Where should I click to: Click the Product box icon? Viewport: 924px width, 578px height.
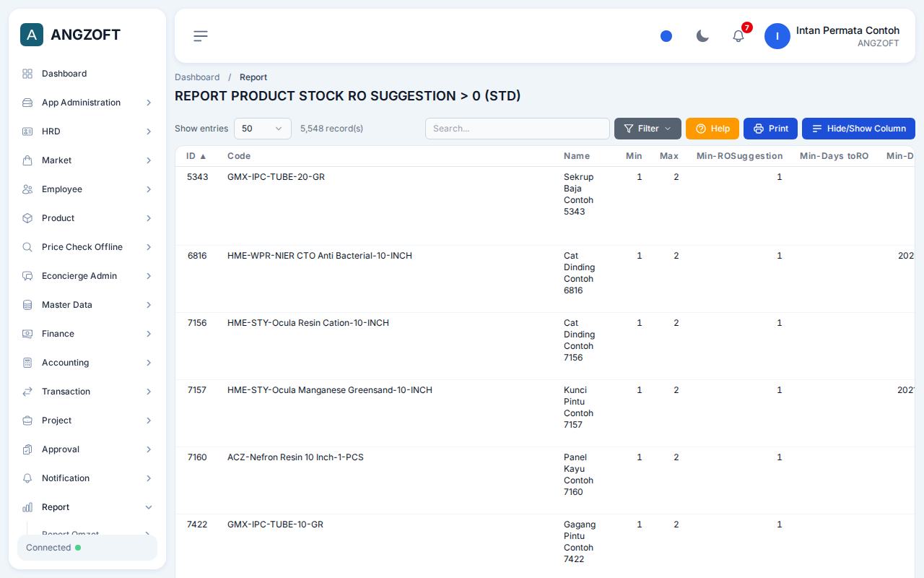(27, 218)
